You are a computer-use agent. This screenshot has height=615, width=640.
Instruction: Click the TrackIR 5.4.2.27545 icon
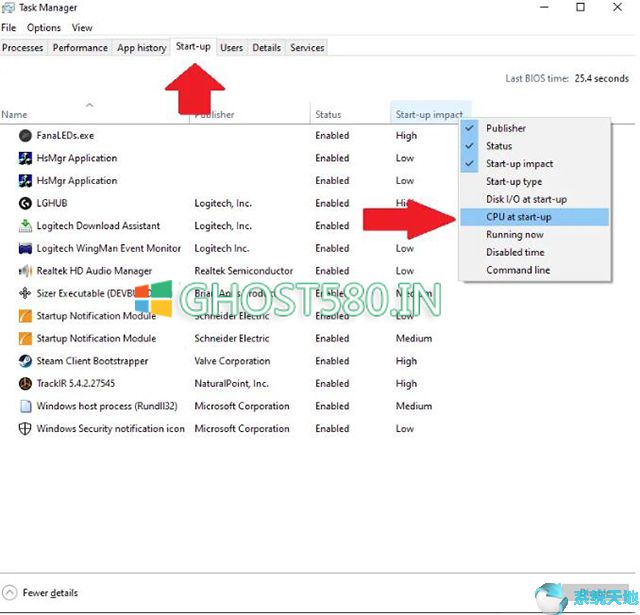(x=25, y=383)
